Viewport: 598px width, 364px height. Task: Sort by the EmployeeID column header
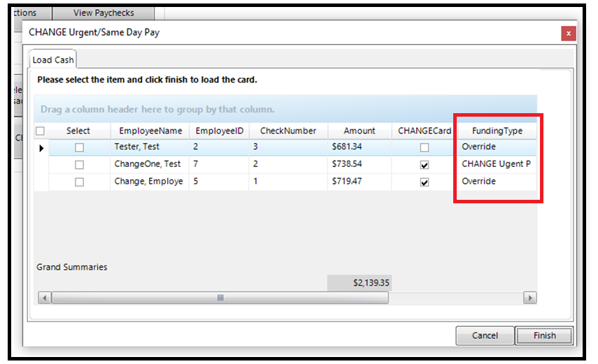[220, 131]
